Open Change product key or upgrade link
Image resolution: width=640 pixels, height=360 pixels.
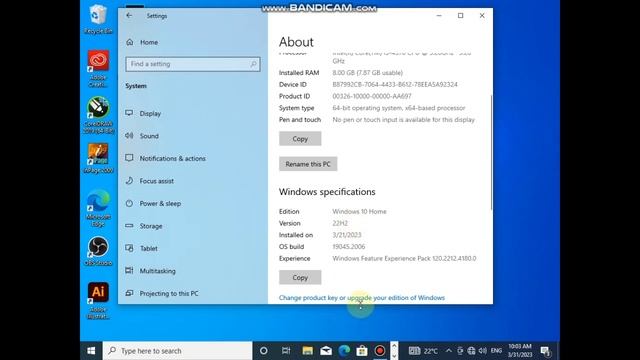click(x=362, y=298)
